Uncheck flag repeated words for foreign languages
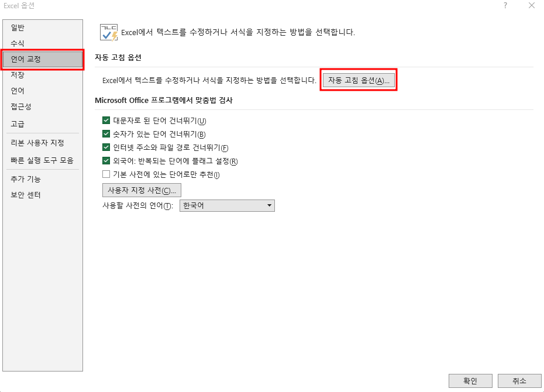Image resolution: width=544 pixels, height=392 pixels. [x=106, y=161]
